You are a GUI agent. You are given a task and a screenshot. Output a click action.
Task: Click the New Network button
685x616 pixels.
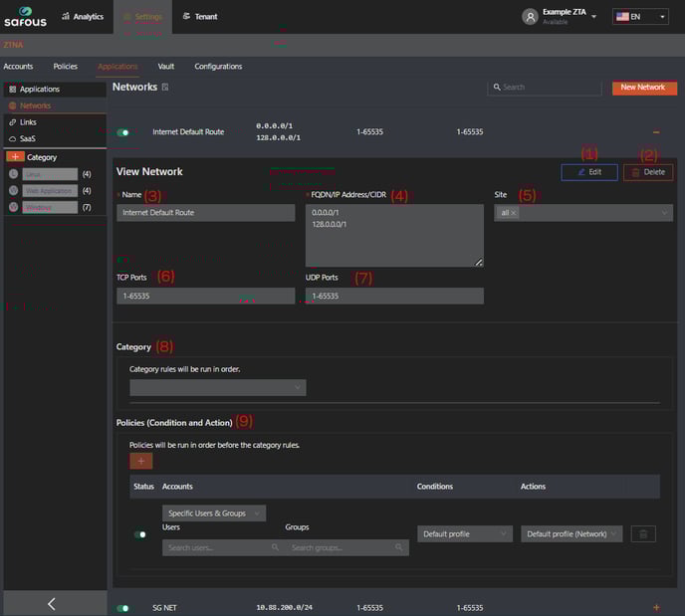(643, 88)
